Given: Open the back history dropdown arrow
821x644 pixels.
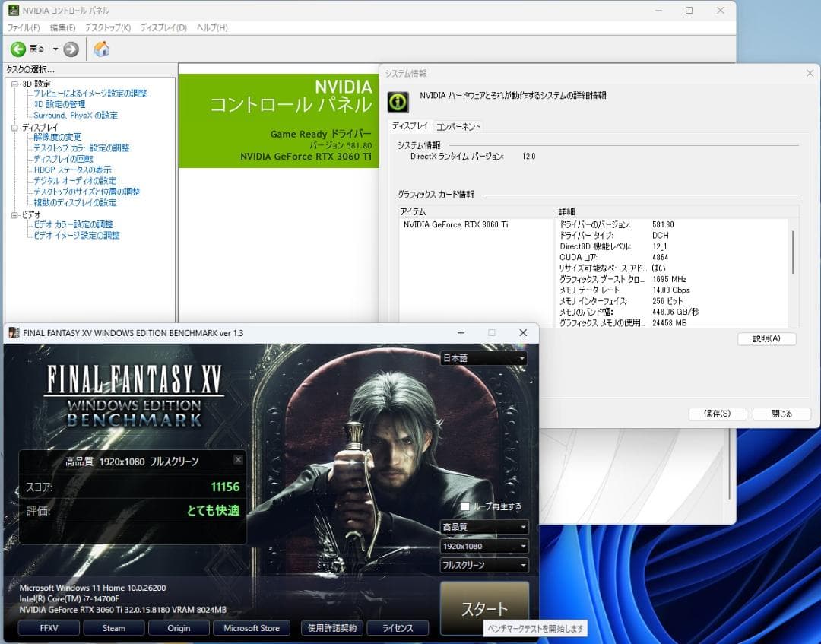Looking at the screenshot, I should [x=55, y=49].
